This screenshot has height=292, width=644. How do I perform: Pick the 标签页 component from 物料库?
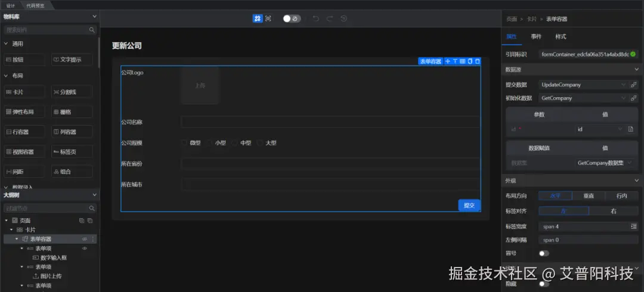pos(72,152)
